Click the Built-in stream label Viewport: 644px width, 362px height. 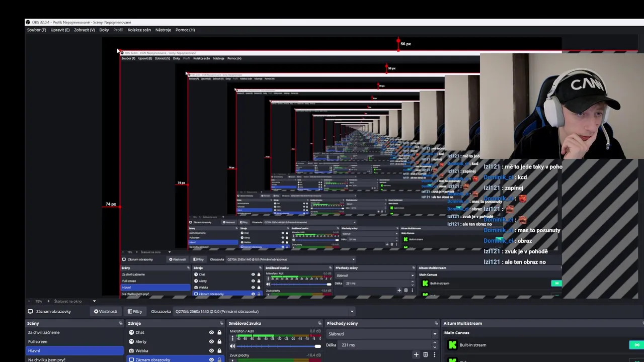coord(473,345)
